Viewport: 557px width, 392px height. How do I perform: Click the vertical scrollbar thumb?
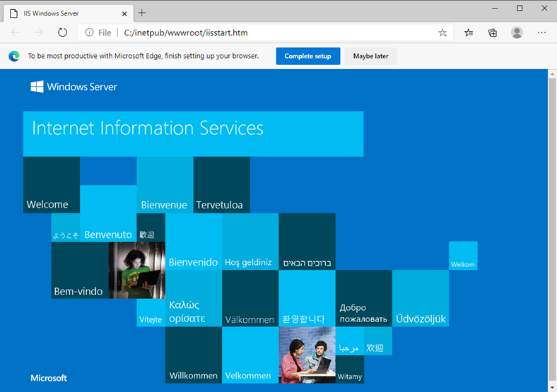552,229
